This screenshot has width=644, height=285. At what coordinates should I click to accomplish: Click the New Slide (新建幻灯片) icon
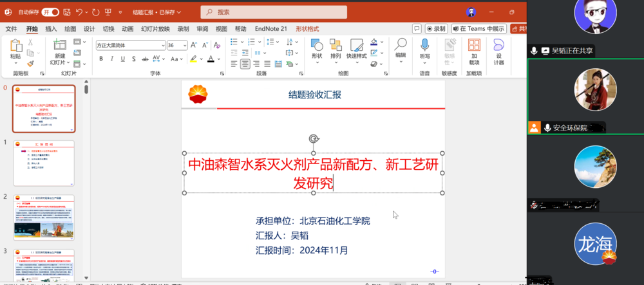point(60,45)
